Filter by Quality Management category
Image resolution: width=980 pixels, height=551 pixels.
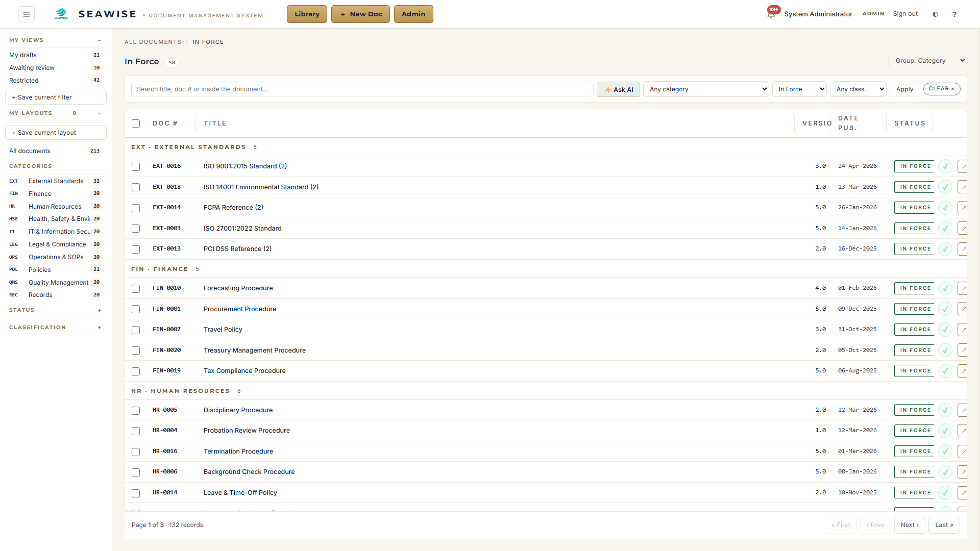pyautogui.click(x=55, y=283)
